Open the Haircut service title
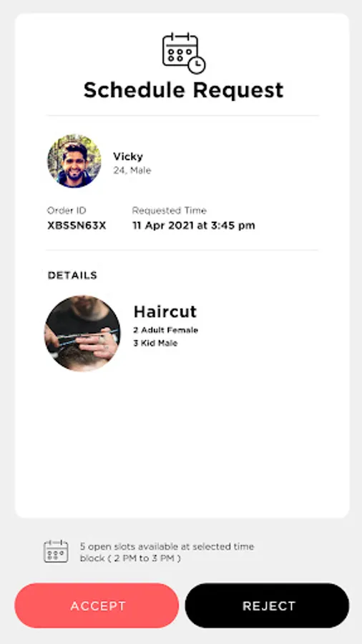 (165, 312)
